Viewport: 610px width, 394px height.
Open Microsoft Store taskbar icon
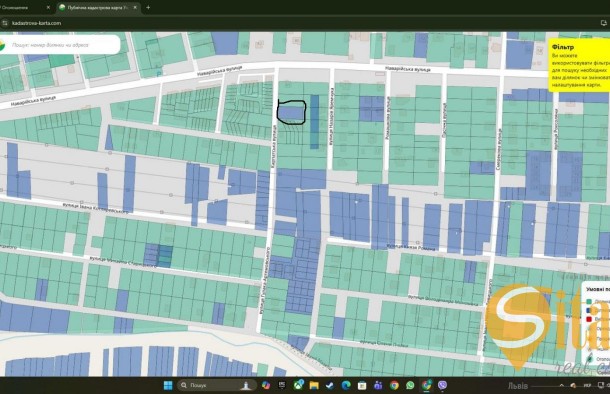(362, 385)
